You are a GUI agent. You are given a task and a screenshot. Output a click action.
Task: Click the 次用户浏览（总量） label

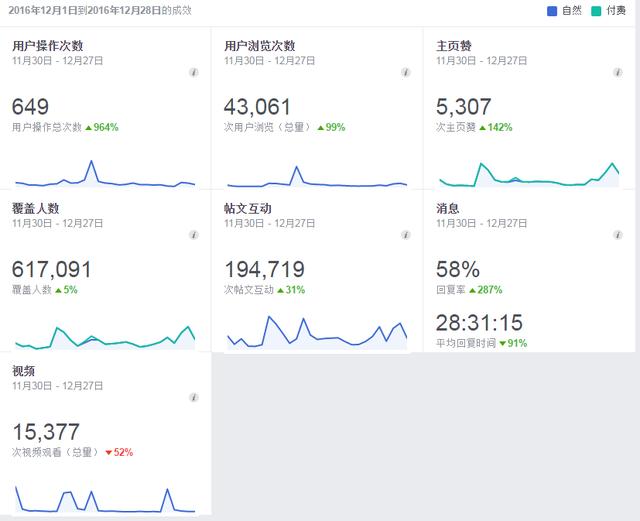pos(268,127)
